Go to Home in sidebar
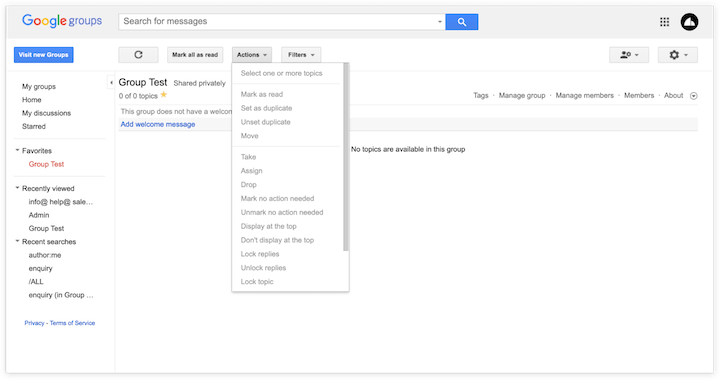The width and height of the screenshot is (720, 380). [x=32, y=100]
